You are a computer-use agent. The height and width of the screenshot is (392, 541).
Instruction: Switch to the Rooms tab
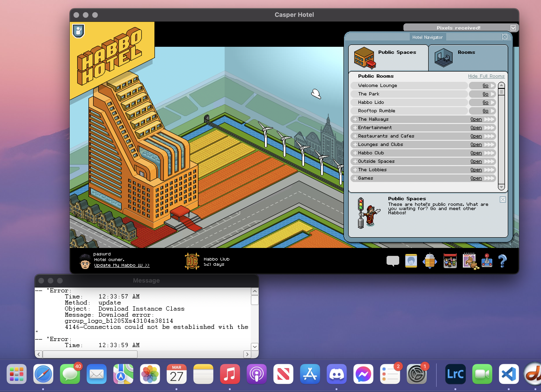(468, 57)
